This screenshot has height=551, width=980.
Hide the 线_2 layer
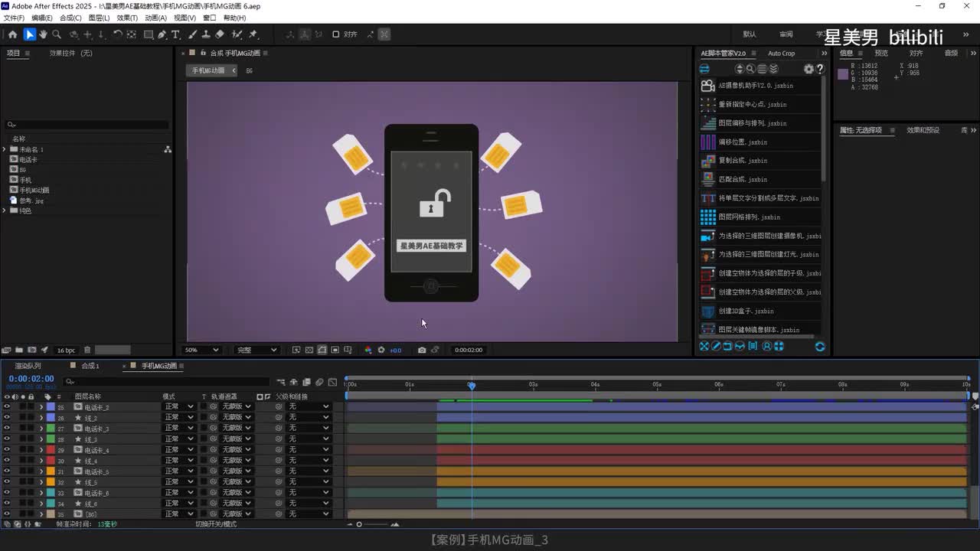[7, 418]
